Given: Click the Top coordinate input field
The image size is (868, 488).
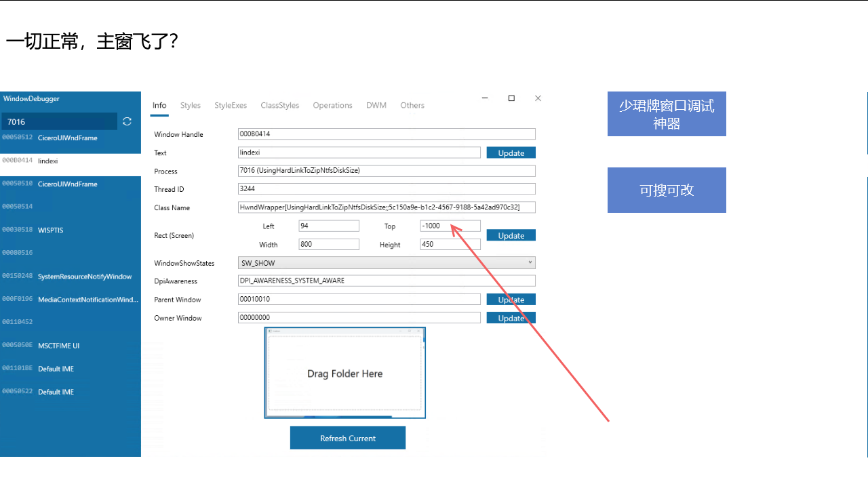Looking at the screenshot, I should pos(450,226).
